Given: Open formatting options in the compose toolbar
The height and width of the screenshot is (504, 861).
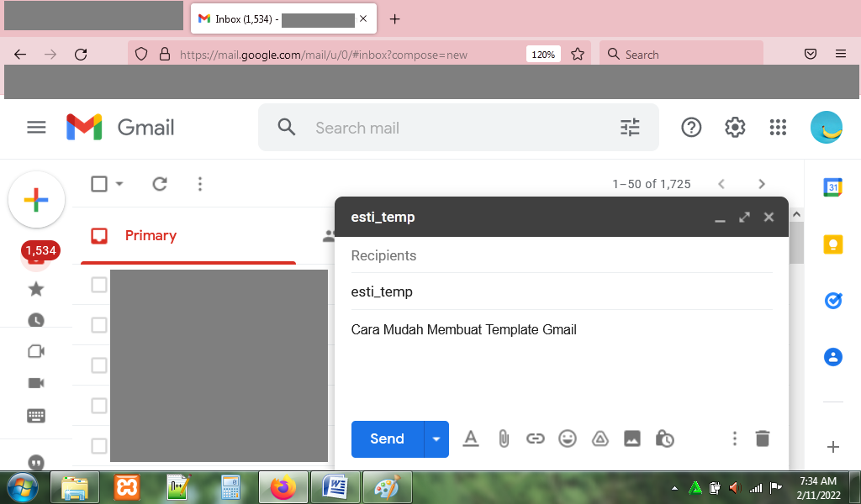Looking at the screenshot, I should [x=470, y=438].
